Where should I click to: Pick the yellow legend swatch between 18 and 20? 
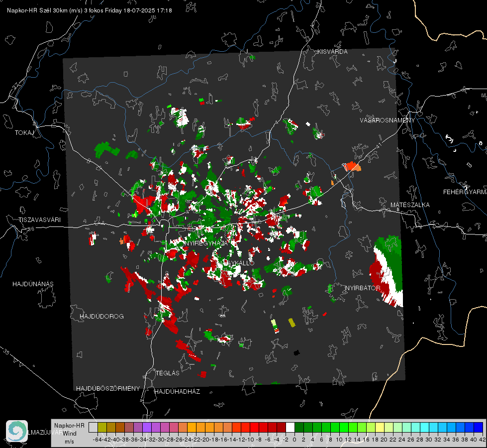(380, 428)
